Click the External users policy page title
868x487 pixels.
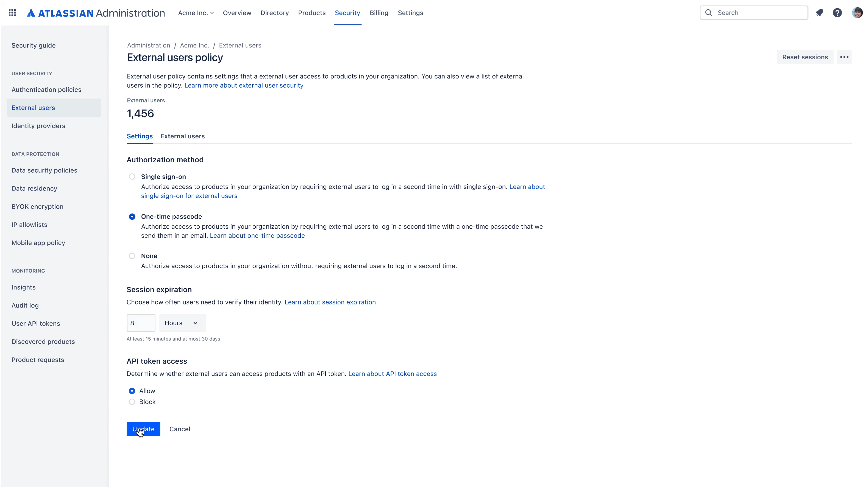(x=174, y=58)
